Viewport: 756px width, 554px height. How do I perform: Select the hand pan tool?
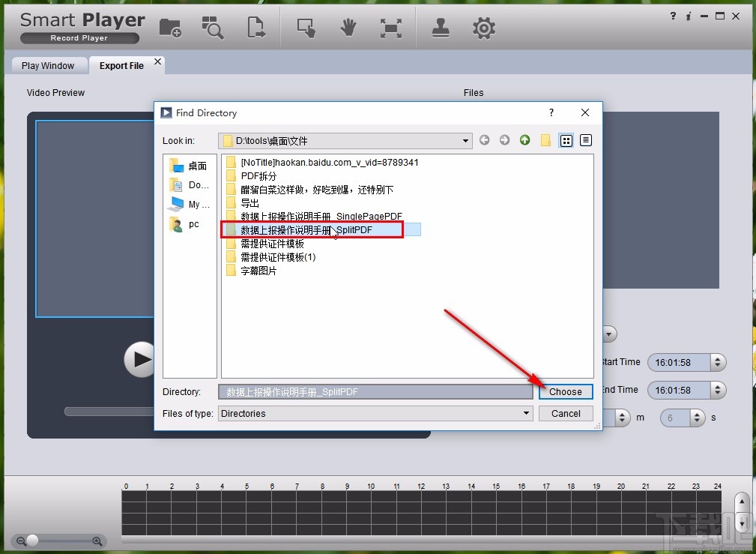click(348, 27)
